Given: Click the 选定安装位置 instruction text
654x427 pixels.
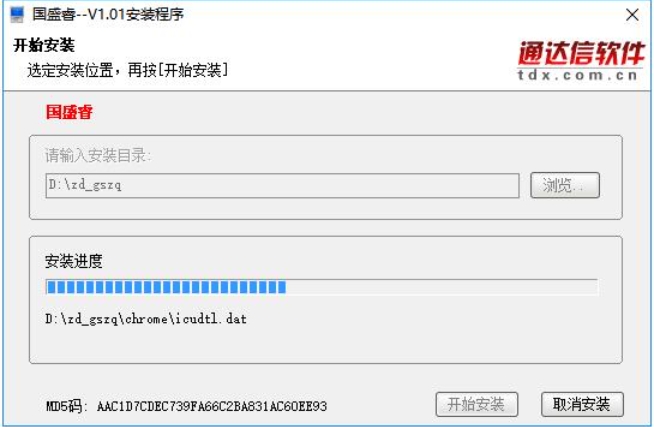Looking at the screenshot, I should pyautogui.click(x=128, y=70).
